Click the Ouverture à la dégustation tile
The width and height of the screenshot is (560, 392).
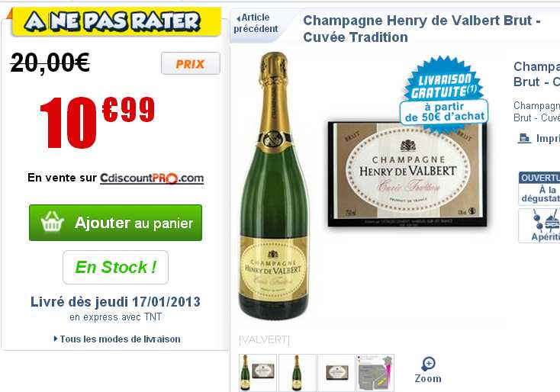pos(539,188)
